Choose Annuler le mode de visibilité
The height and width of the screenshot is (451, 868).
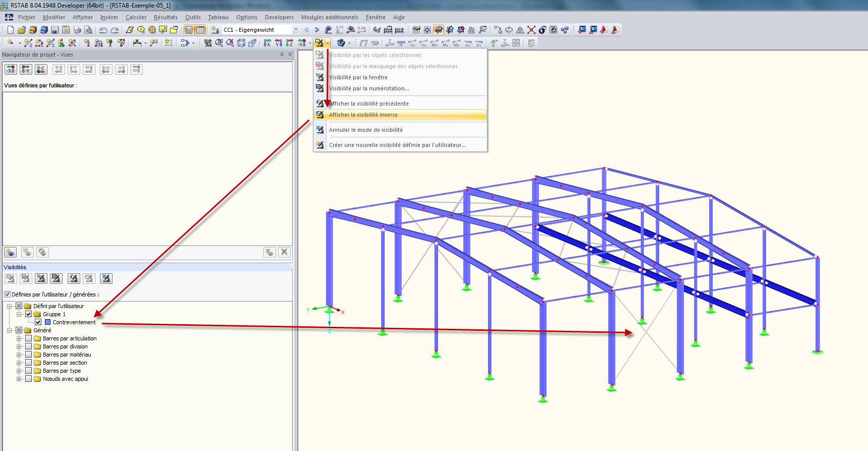[400, 130]
